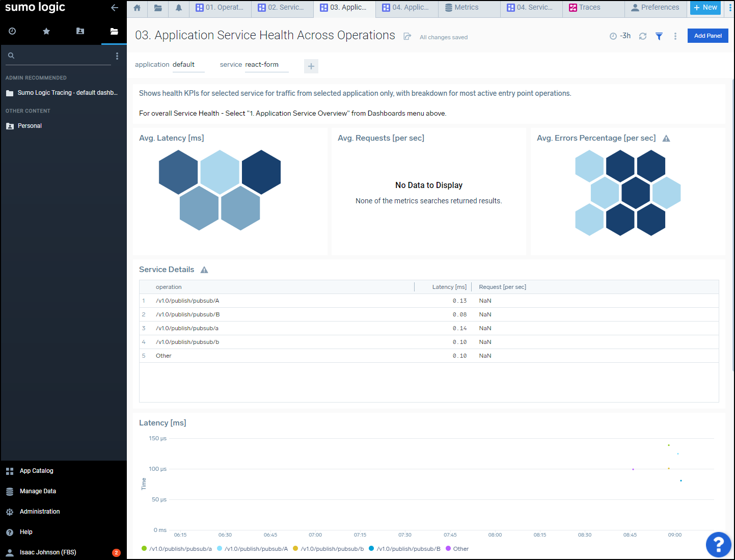Open the Personal folder icon tab in sidebar
Screen dimensions: 735x560
click(80, 31)
